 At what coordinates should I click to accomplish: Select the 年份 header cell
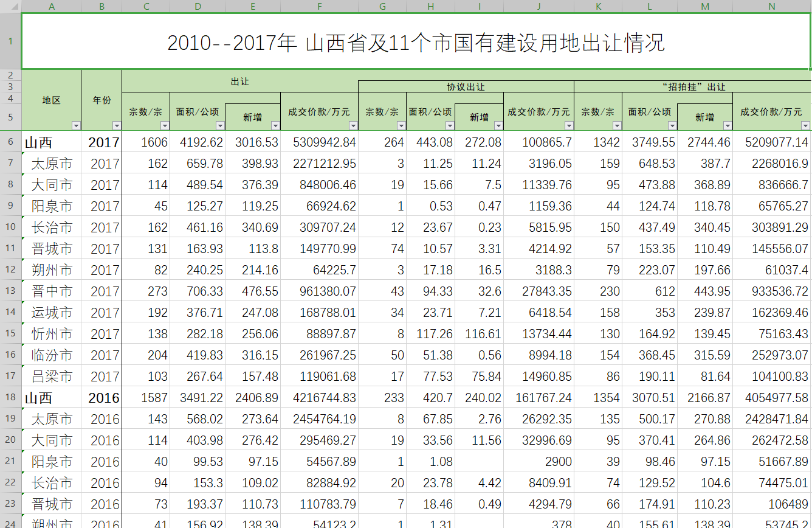[101, 100]
